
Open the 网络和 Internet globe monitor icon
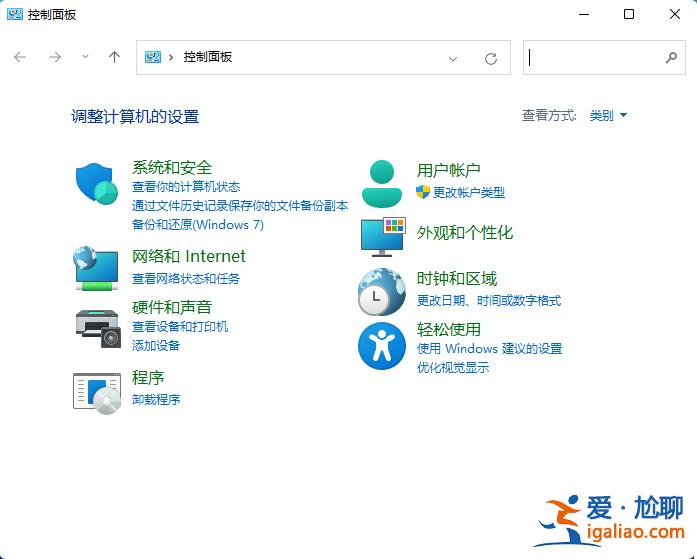(96, 268)
